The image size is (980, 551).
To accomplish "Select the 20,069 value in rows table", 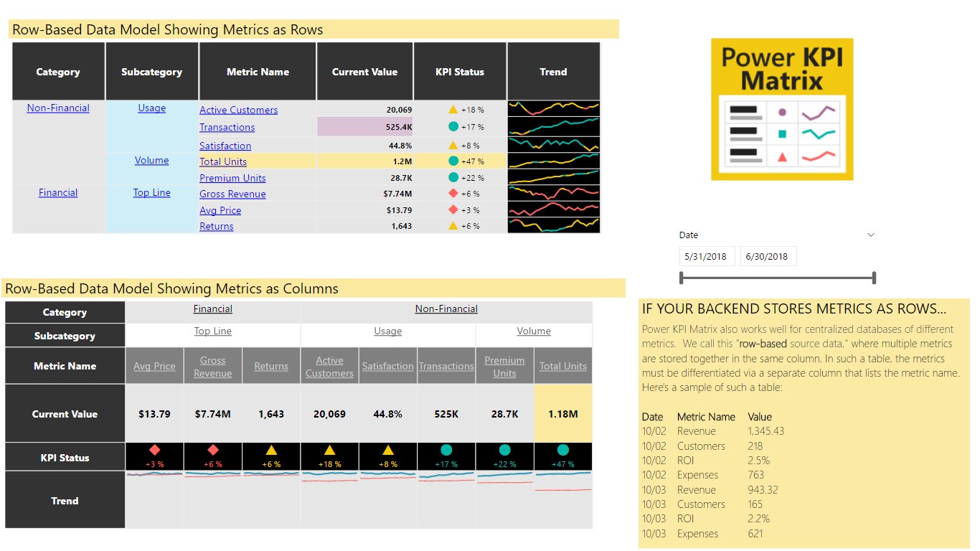I will pos(399,110).
